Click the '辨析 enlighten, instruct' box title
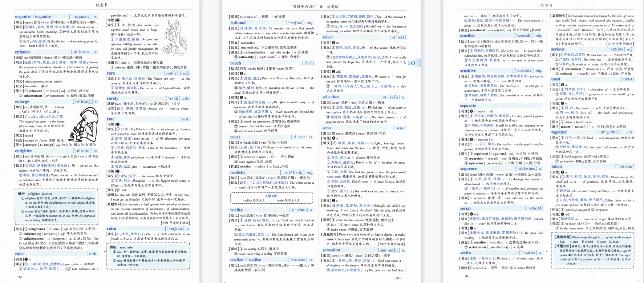This screenshot has width=644, height=283. coord(35,194)
